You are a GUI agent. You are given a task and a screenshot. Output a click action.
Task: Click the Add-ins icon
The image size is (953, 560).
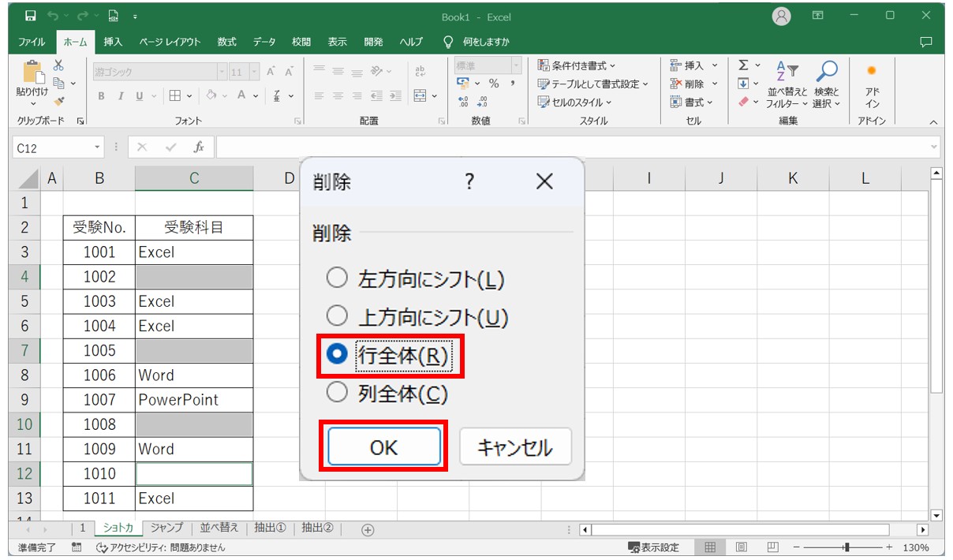(872, 71)
